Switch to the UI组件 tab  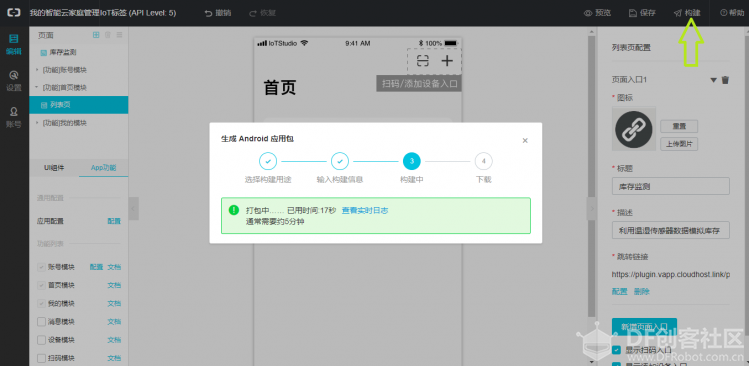[x=54, y=168]
